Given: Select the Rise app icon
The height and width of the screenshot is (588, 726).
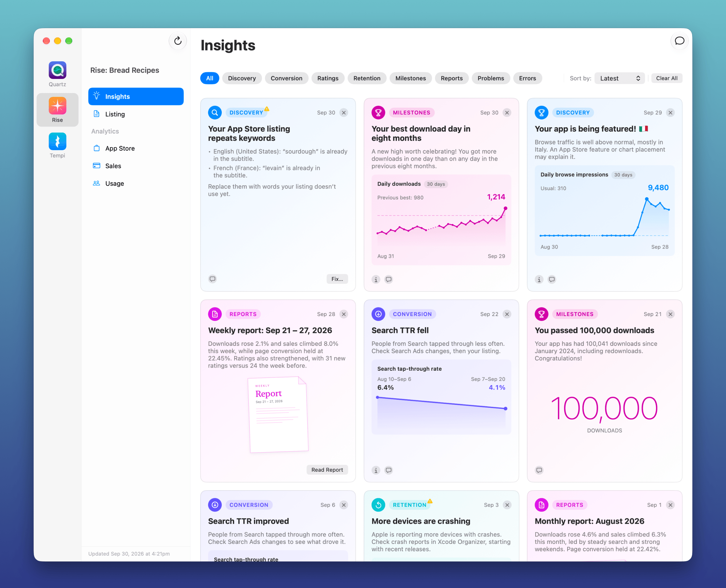Looking at the screenshot, I should tap(57, 106).
